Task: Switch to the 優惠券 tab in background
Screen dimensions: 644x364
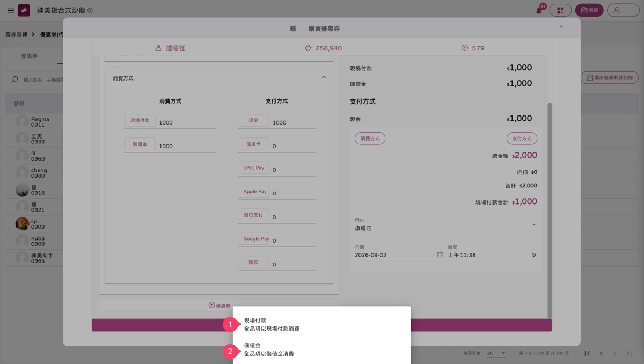Action: (x=30, y=56)
